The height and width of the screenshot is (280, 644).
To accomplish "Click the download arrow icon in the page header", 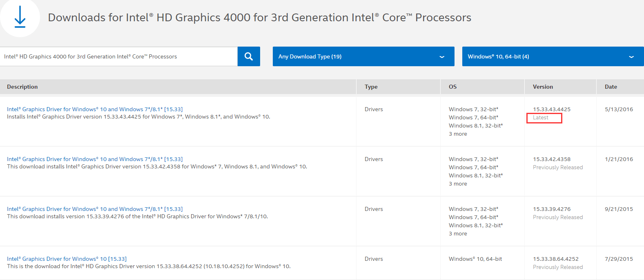I will click(20, 17).
